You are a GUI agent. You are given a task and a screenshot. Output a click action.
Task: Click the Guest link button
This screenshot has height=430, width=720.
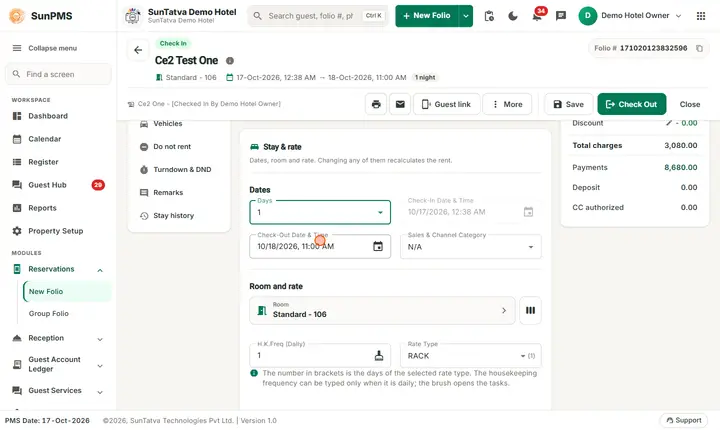[x=447, y=104]
